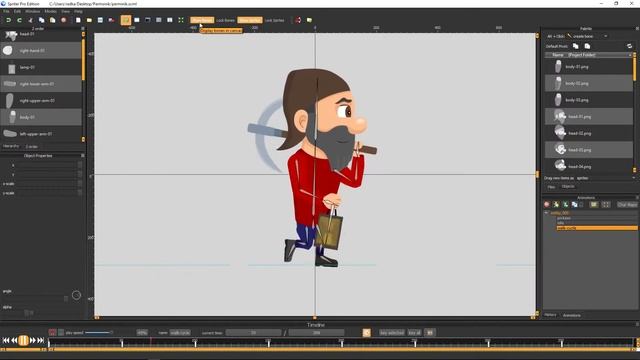This screenshot has width=640, height=360.
Task: Click the second green icon in Animations toolbar
Action: [556, 204]
